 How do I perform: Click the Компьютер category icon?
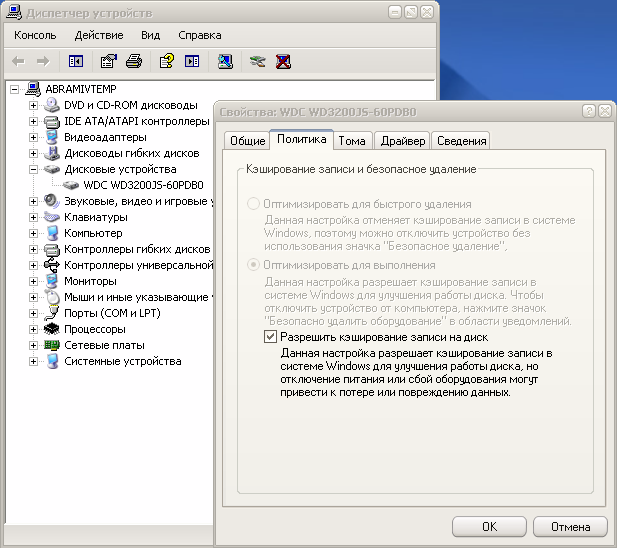[52, 233]
